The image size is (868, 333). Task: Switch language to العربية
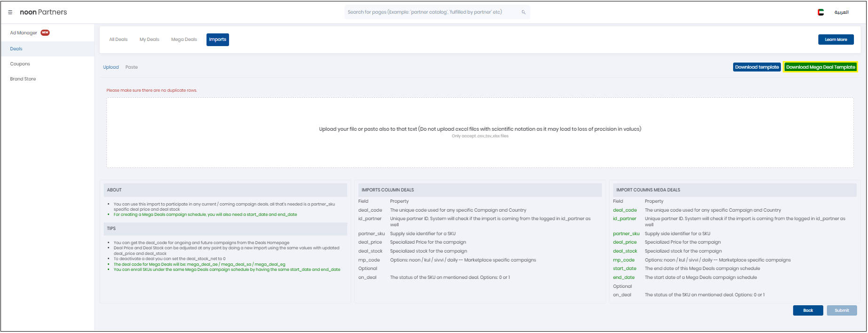(x=841, y=12)
